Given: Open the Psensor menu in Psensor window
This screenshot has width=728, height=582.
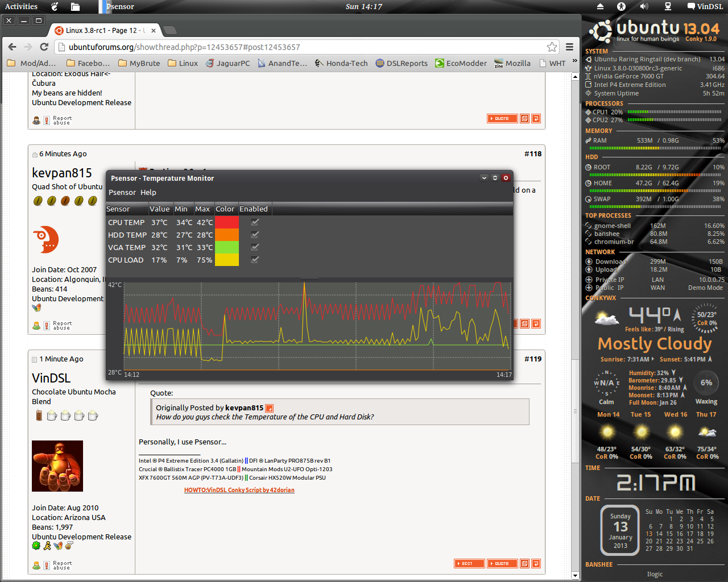Looking at the screenshot, I should point(122,193).
